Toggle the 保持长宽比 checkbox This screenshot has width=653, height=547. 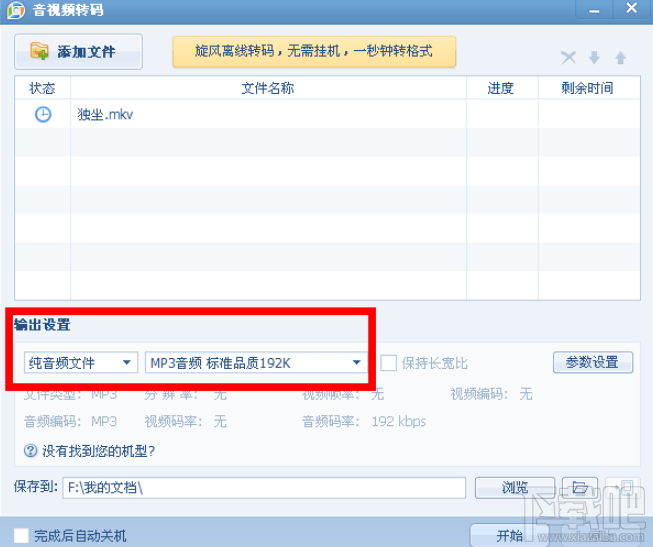[388, 363]
